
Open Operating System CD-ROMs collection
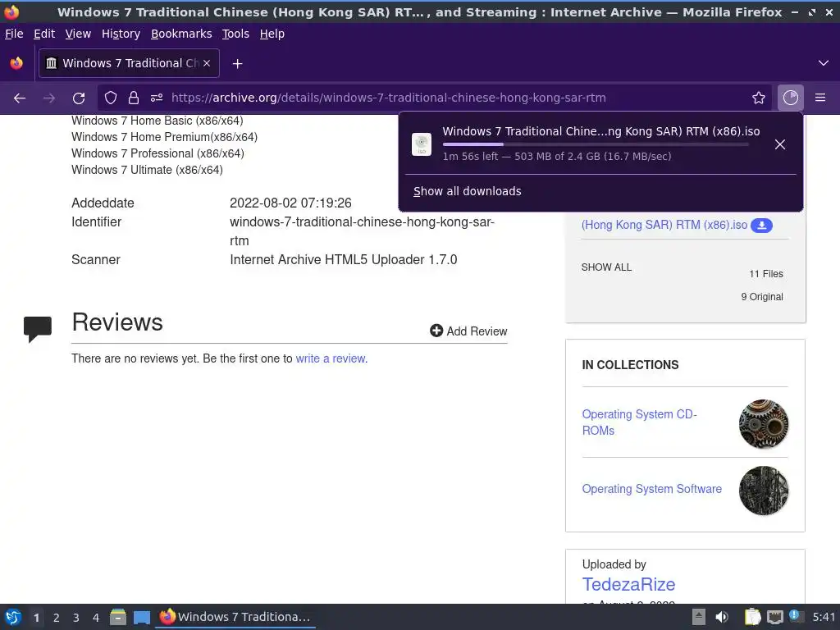(x=639, y=422)
